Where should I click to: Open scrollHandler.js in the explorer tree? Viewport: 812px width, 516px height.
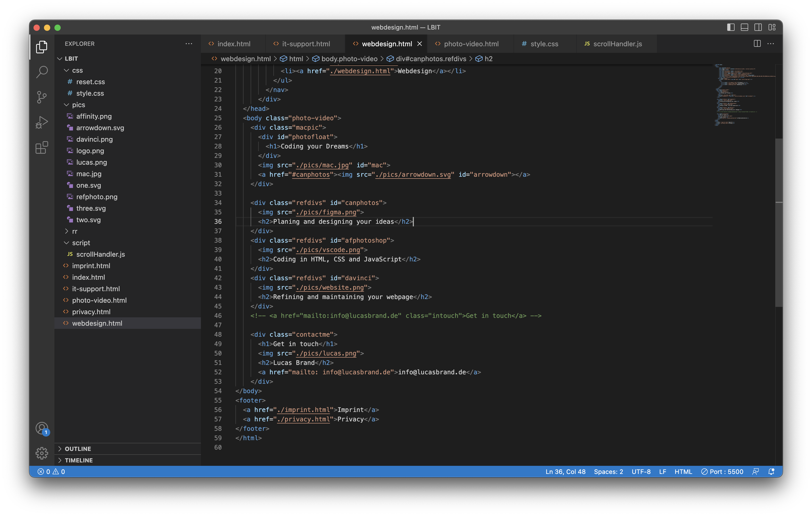[100, 254]
